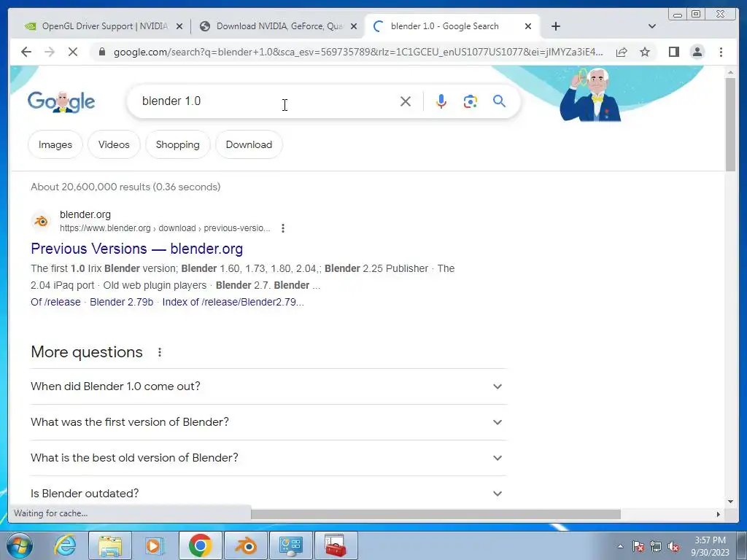View site information lock icon

pyautogui.click(x=102, y=52)
